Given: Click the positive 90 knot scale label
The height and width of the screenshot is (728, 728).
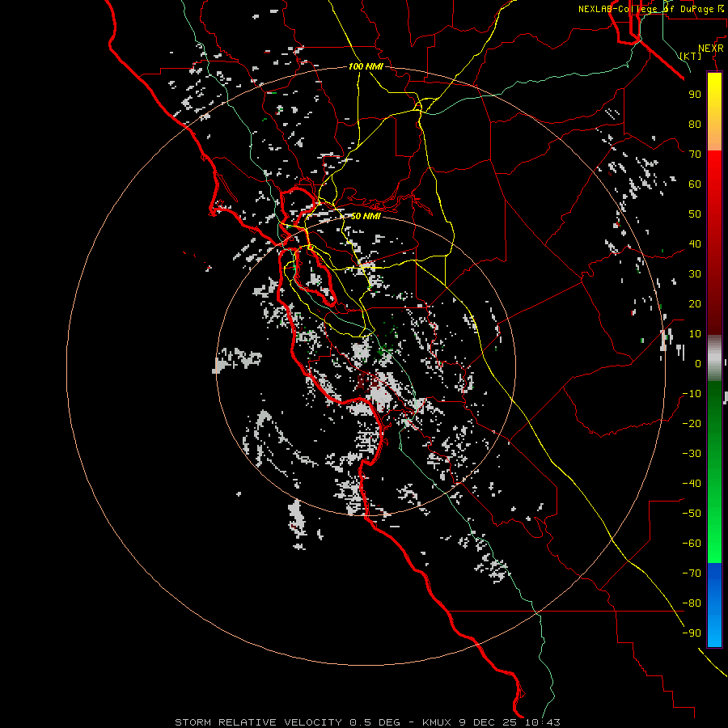Looking at the screenshot, I should click(695, 95).
